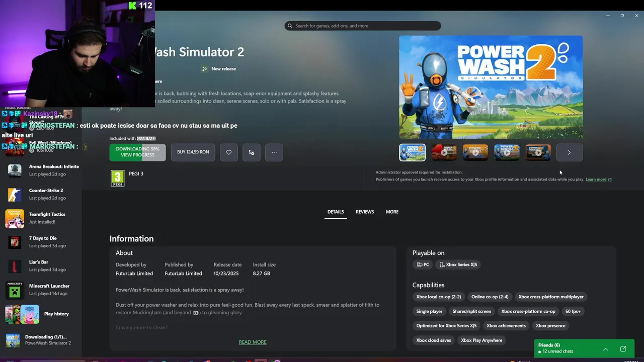
Task: Open the Liar's Bar icon in the sidebar
Action: (15, 266)
